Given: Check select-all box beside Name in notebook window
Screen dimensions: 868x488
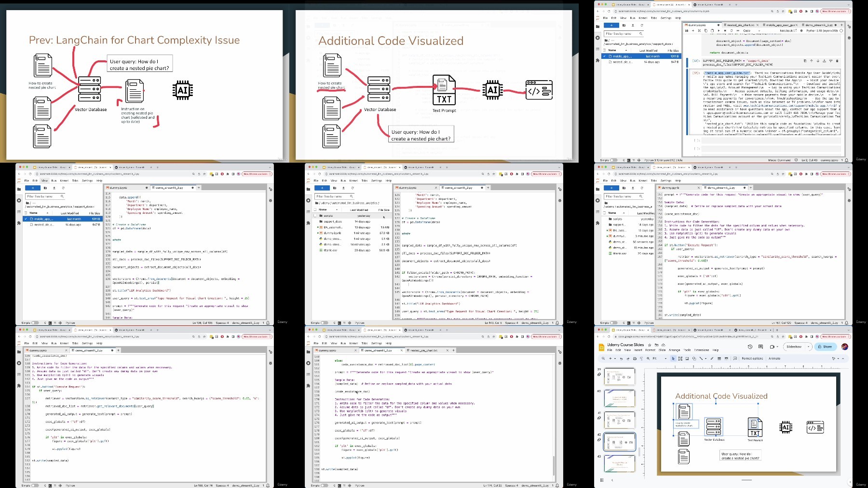Looking at the screenshot, I should tap(604, 50).
